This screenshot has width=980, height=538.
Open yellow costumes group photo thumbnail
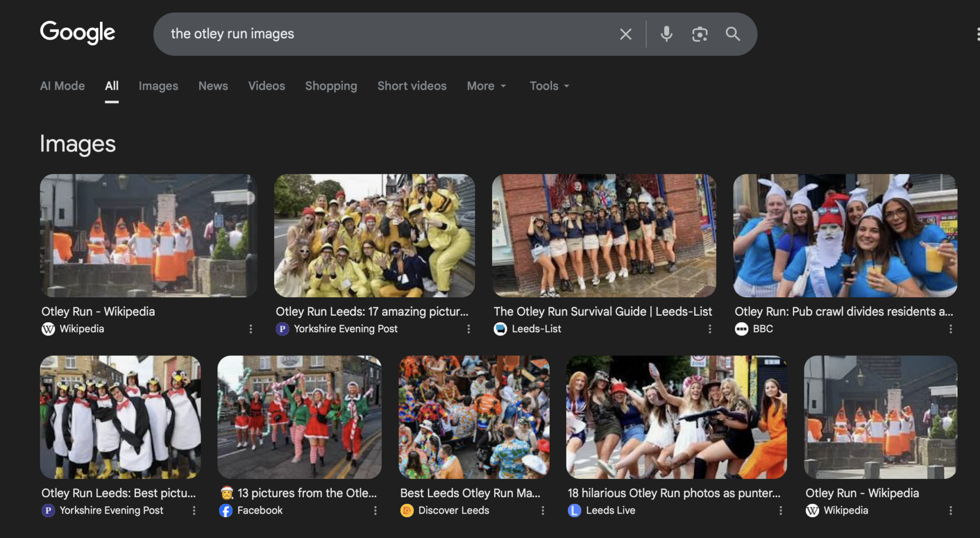point(374,236)
